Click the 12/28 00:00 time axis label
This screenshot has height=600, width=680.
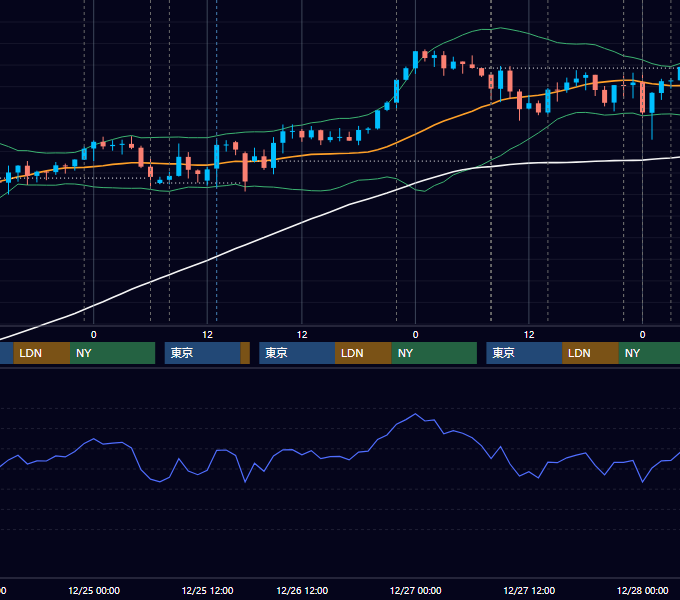642,590
